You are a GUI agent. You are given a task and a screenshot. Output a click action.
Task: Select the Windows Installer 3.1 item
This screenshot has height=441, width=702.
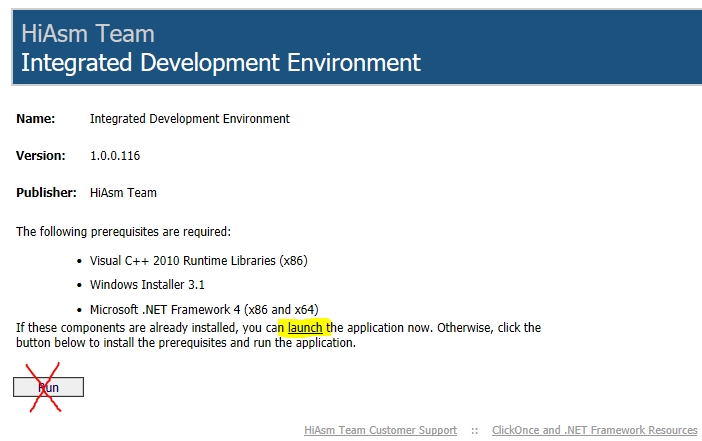[x=147, y=285]
